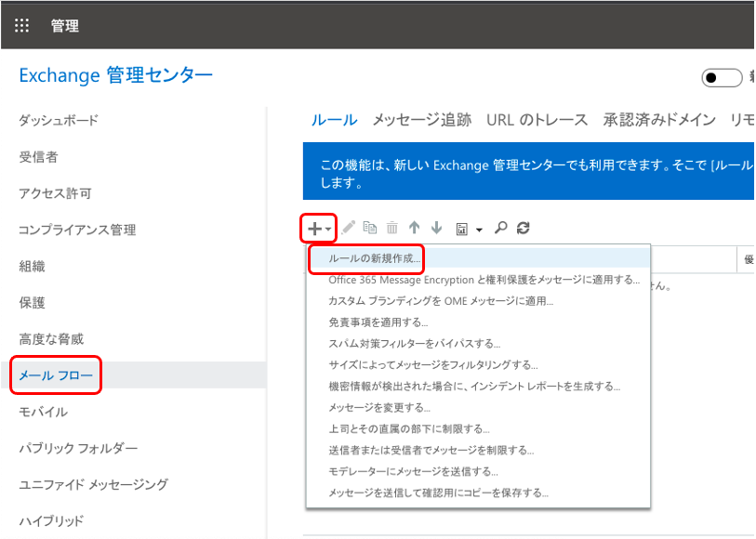Open 保護 in the sidebar
Viewport: 756px width, 539px height.
pyautogui.click(x=32, y=303)
